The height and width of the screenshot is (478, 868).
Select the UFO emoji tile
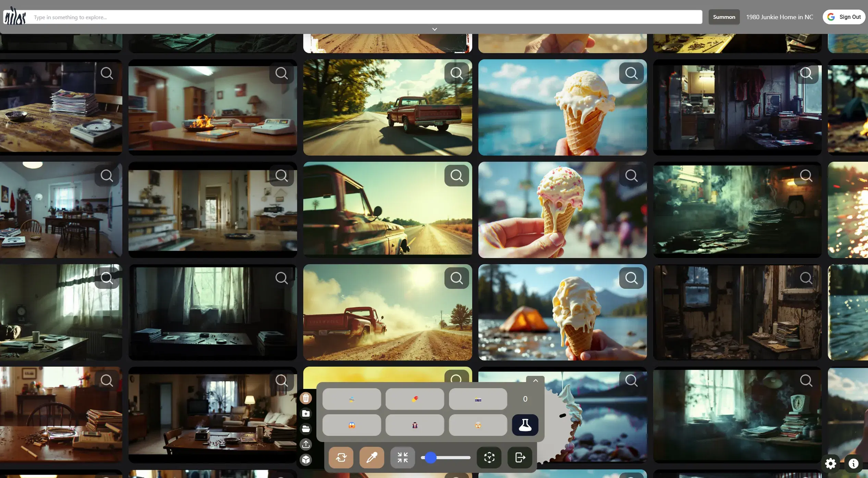(352, 399)
